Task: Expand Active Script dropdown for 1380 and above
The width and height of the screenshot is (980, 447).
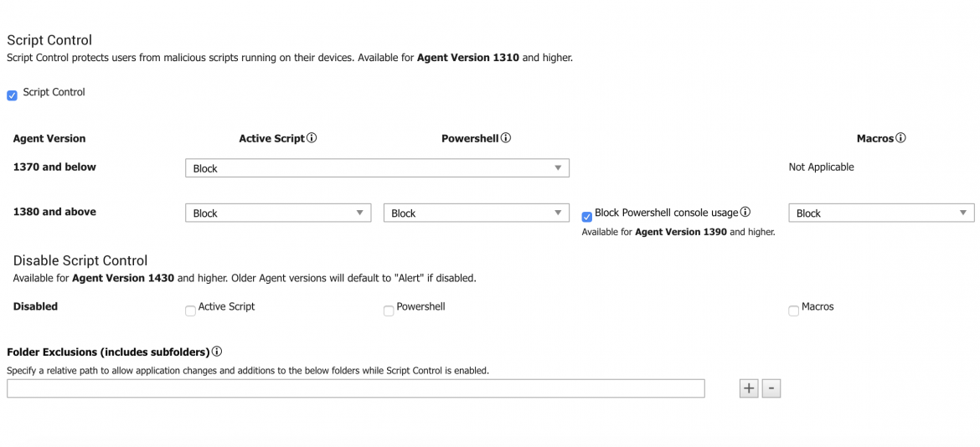Action: (x=277, y=213)
